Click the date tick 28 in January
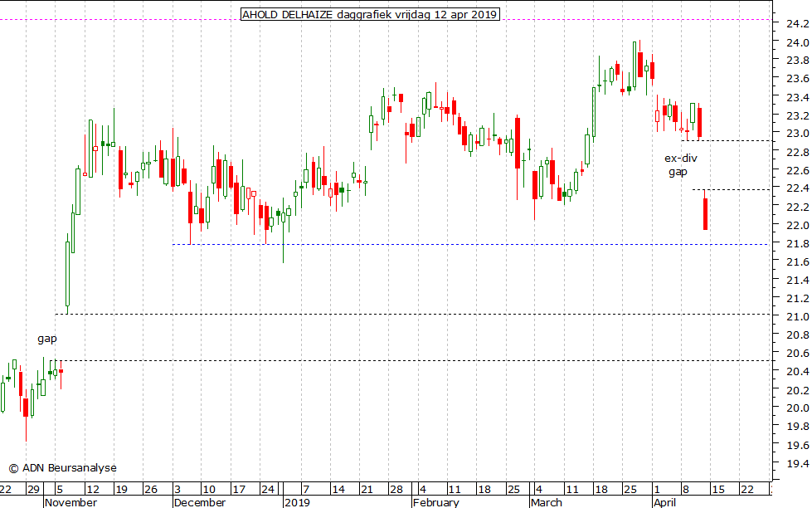Image resolution: width=812 pixels, height=508 pixels. tap(396, 490)
